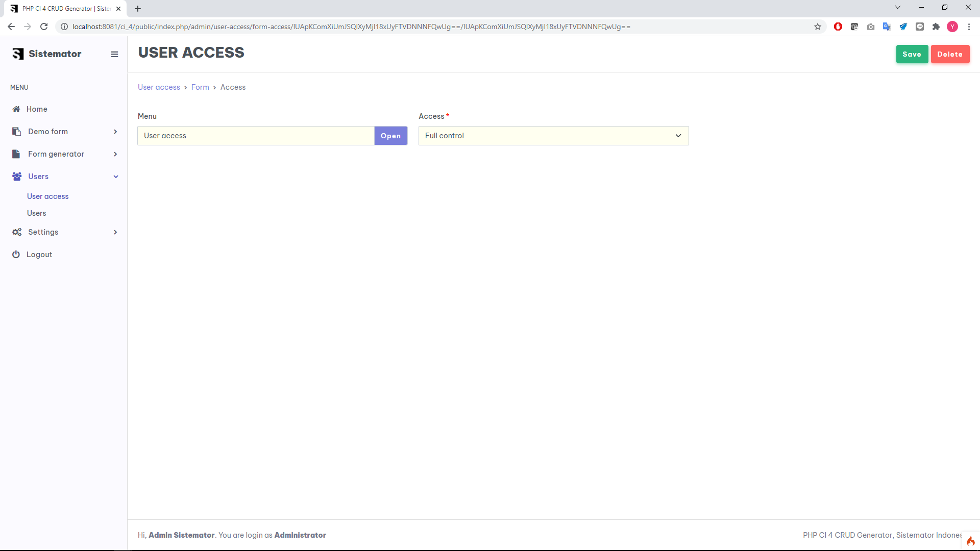
Task: Click the flame debug toolbar icon
Action: point(970,541)
